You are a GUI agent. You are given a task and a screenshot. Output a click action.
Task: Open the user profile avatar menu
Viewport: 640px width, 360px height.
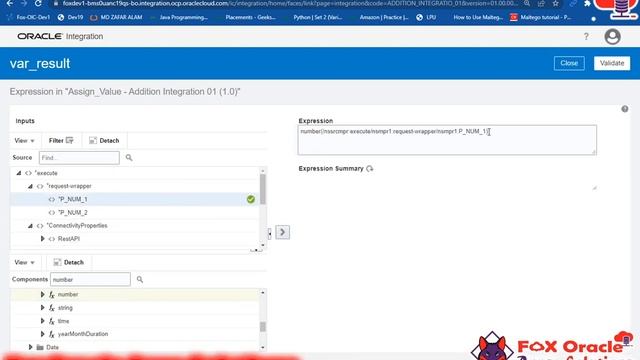[612, 37]
